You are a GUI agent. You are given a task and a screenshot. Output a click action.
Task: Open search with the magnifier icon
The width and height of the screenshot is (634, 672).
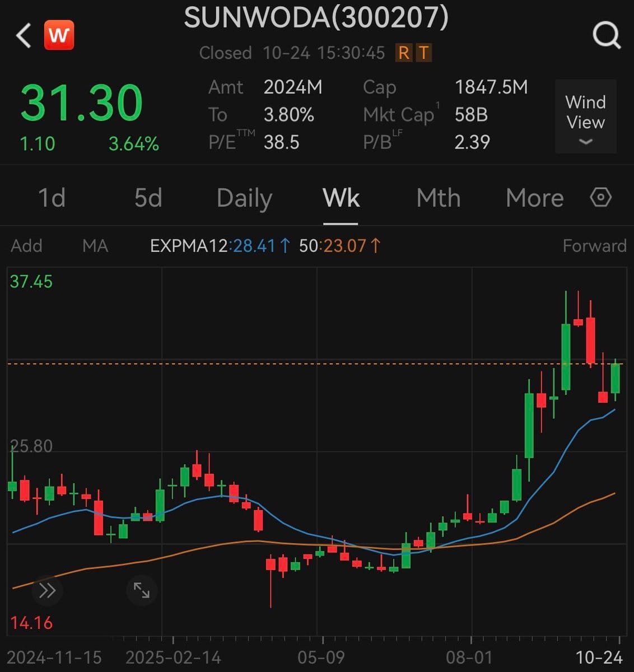[606, 36]
